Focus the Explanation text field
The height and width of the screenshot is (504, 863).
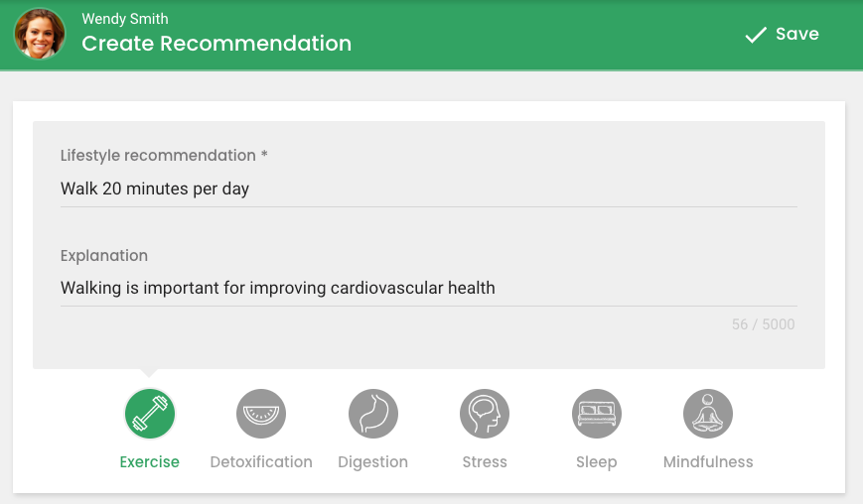(429, 288)
